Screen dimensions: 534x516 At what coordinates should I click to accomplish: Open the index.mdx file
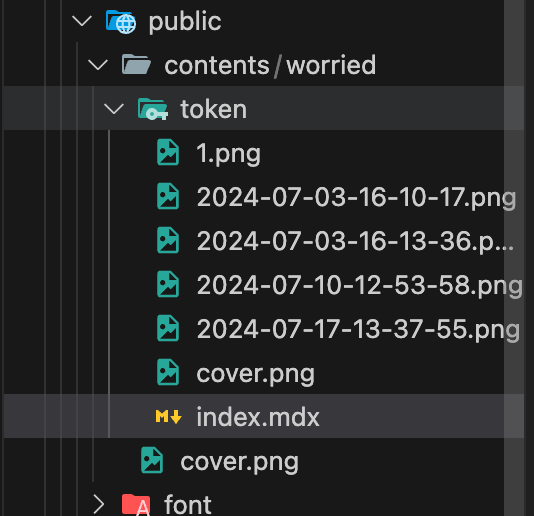[x=258, y=417]
